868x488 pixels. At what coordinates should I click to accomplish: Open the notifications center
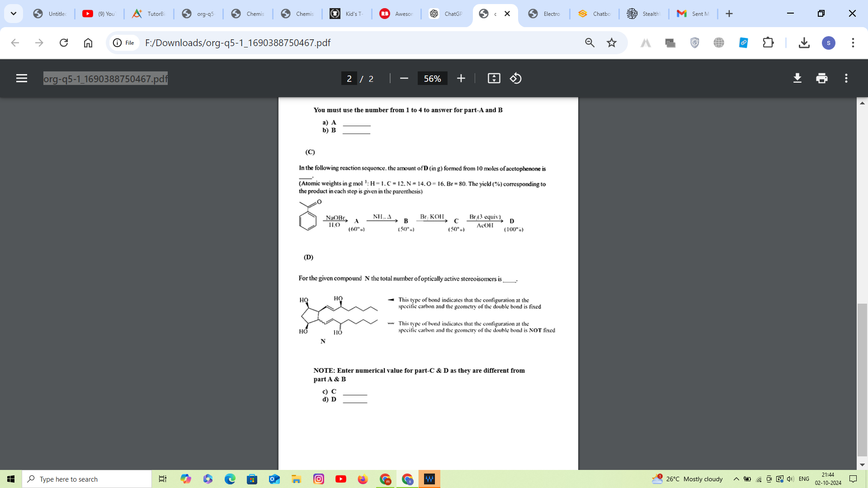point(853,479)
